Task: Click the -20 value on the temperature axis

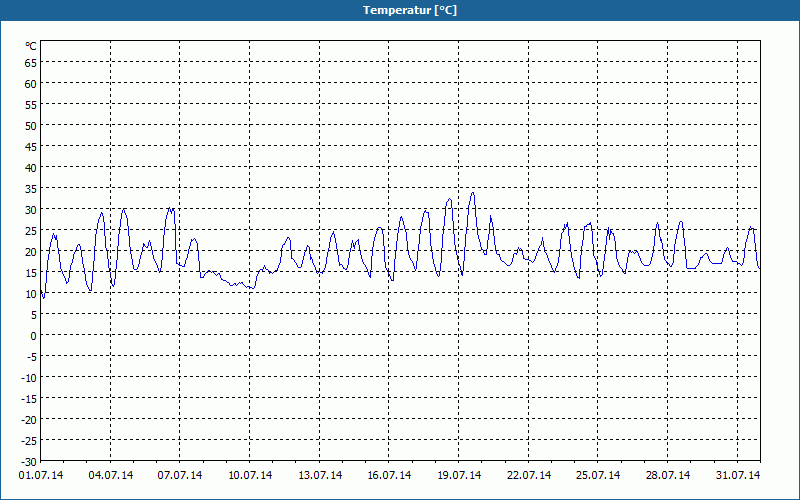Action: (29, 420)
